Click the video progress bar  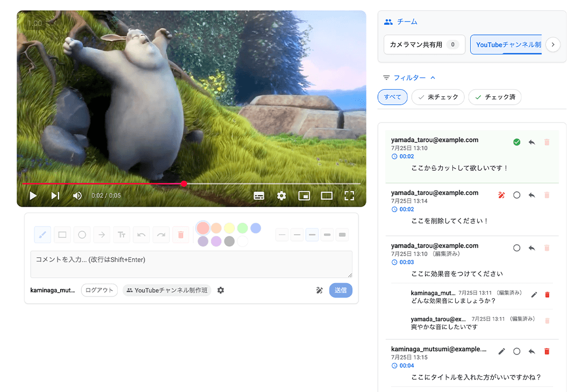coord(191,184)
